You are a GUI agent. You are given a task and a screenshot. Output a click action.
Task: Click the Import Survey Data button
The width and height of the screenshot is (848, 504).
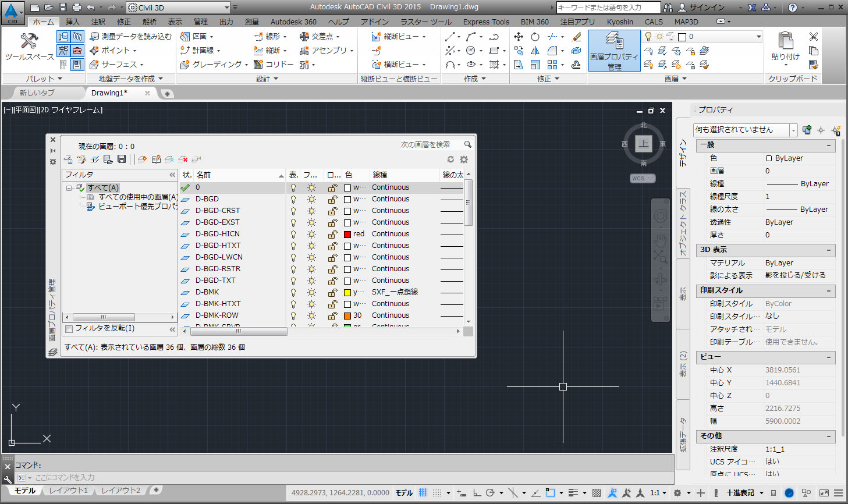(131, 36)
